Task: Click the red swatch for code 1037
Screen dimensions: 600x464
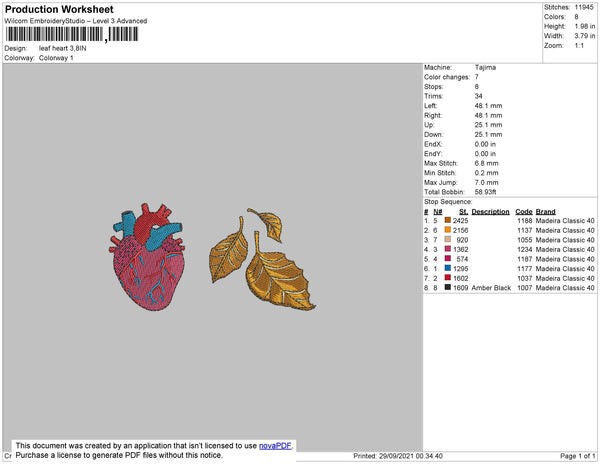Action: (x=448, y=278)
